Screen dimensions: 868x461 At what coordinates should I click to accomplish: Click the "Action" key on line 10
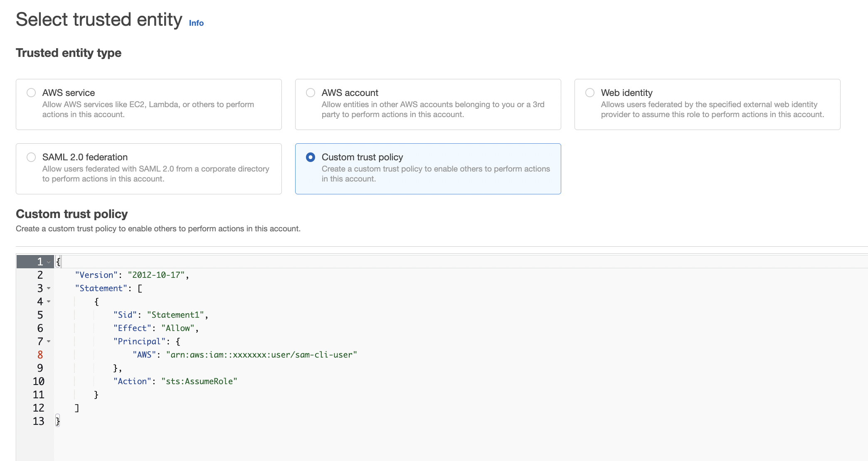pos(132,381)
